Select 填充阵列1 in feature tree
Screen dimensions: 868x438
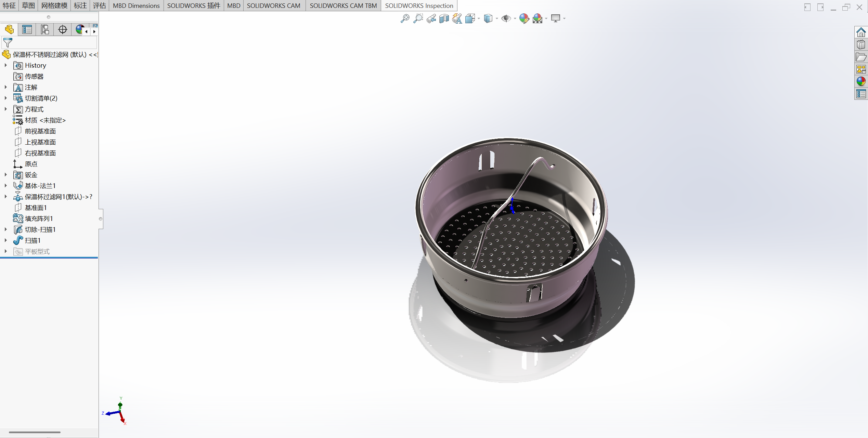(39, 218)
